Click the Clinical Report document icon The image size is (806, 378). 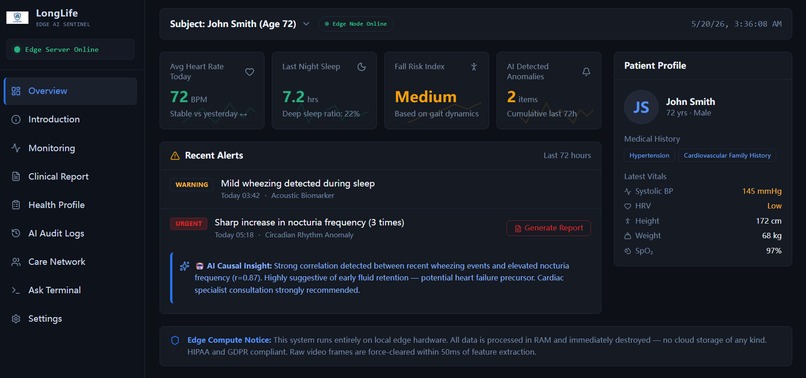tap(16, 176)
